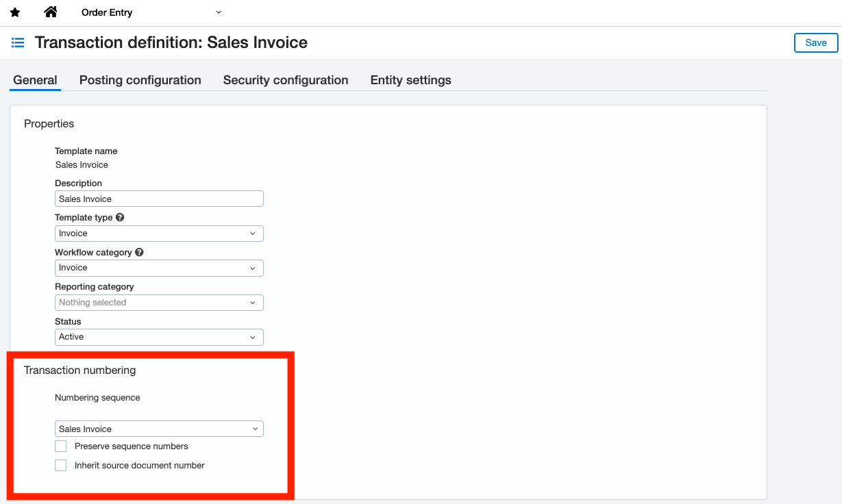Open the Entity settings tab

coord(410,80)
